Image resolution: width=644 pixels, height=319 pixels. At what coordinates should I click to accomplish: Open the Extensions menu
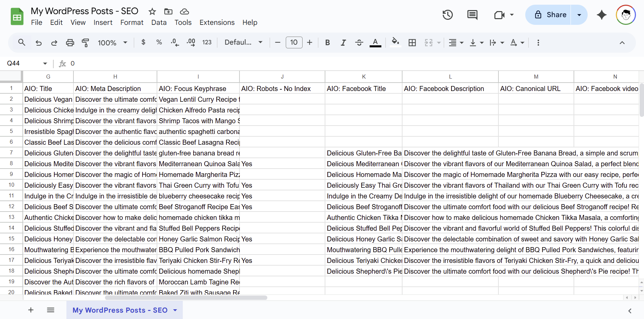click(217, 22)
